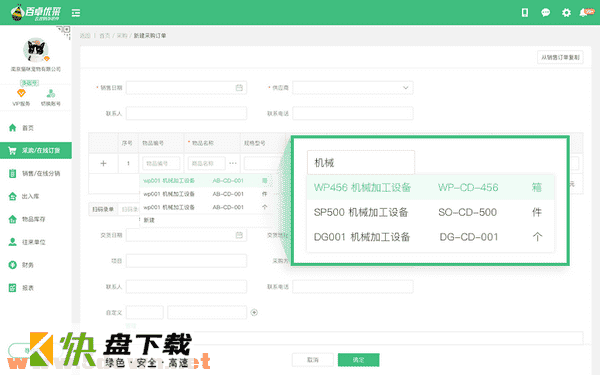The width and height of the screenshot is (600, 375).
Task: Choose 新建 at the dropdown list bottom
Action: (149, 220)
